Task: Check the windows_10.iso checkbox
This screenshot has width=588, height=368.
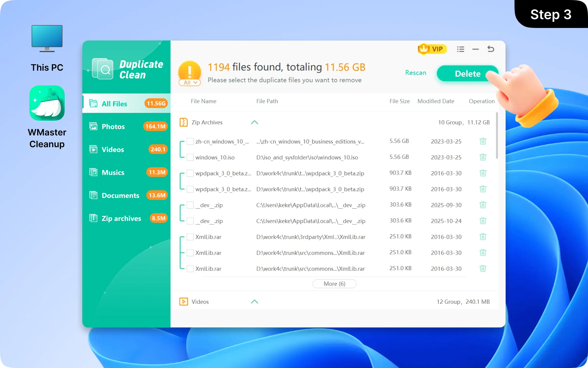Action: click(x=190, y=157)
